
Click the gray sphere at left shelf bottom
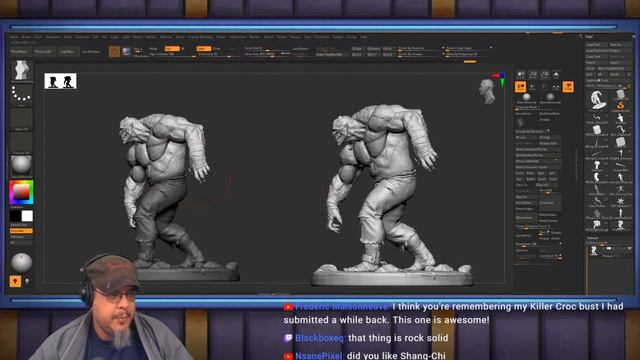21,262
